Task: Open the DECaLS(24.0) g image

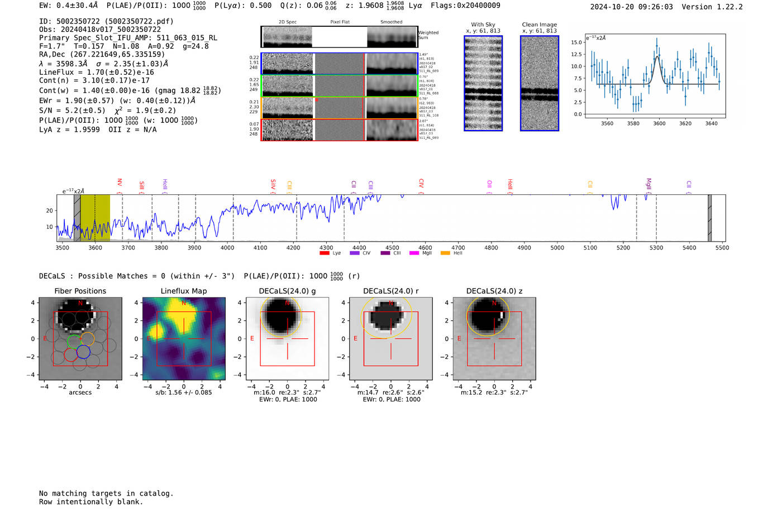Action: [x=287, y=338]
